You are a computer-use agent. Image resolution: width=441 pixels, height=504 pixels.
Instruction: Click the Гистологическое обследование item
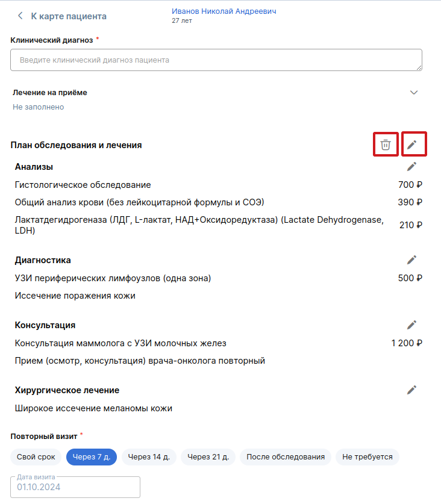pyautogui.click(x=83, y=185)
